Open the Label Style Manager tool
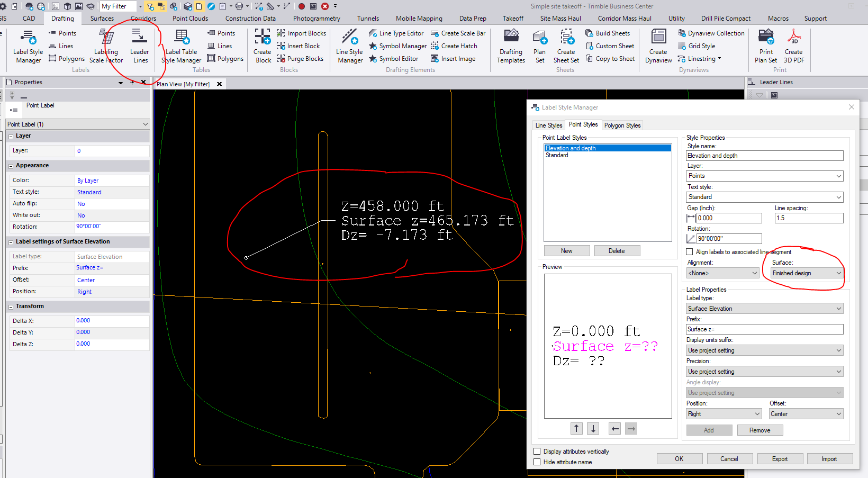Screen dimensions: 868x478 (28, 47)
